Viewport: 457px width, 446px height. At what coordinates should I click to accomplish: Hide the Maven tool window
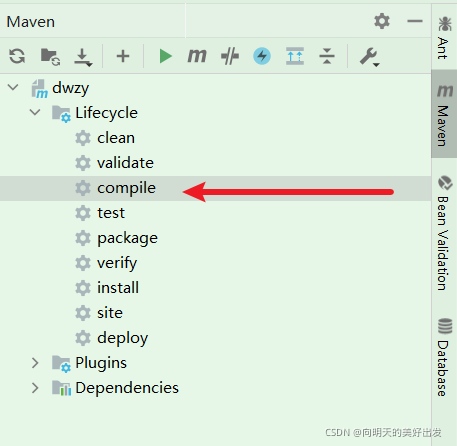pyautogui.click(x=415, y=21)
